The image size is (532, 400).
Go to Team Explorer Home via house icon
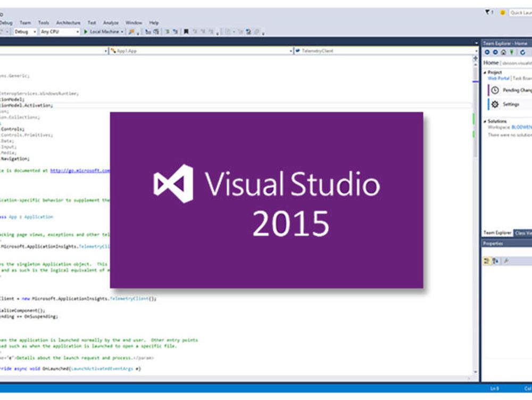click(503, 52)
